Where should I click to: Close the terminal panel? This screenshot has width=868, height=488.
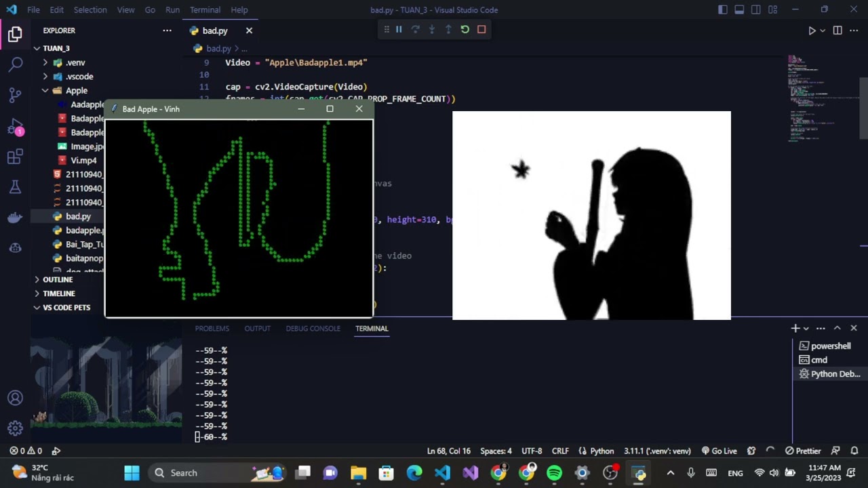click(x=854, y=328)
